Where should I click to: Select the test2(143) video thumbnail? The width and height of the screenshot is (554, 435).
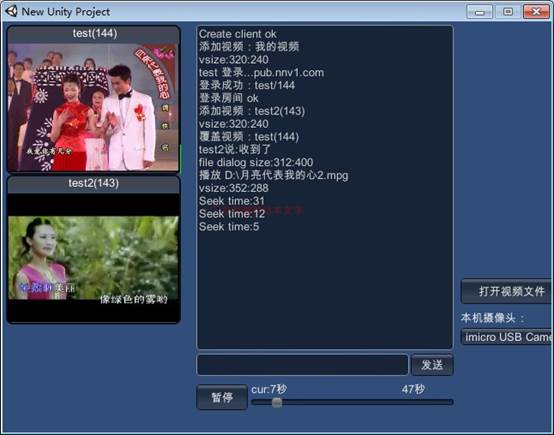94,258
